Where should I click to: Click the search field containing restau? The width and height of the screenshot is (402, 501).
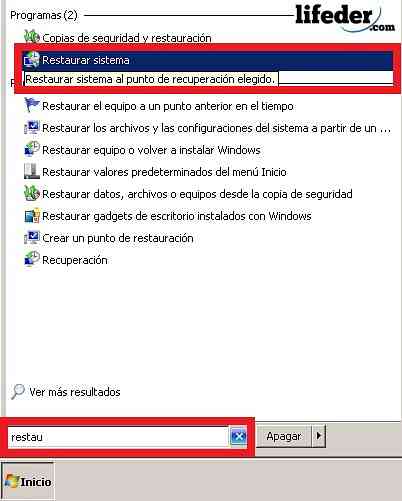tap(118, 436)
